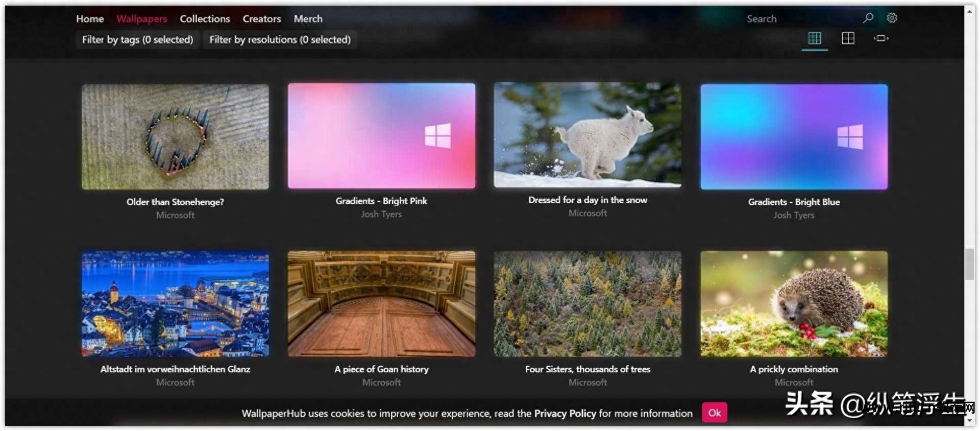Open Older than Stonehenge? wallpaper thumbnail
The image size is (980, 431).
pyautogui.click(x=175, y=137)
